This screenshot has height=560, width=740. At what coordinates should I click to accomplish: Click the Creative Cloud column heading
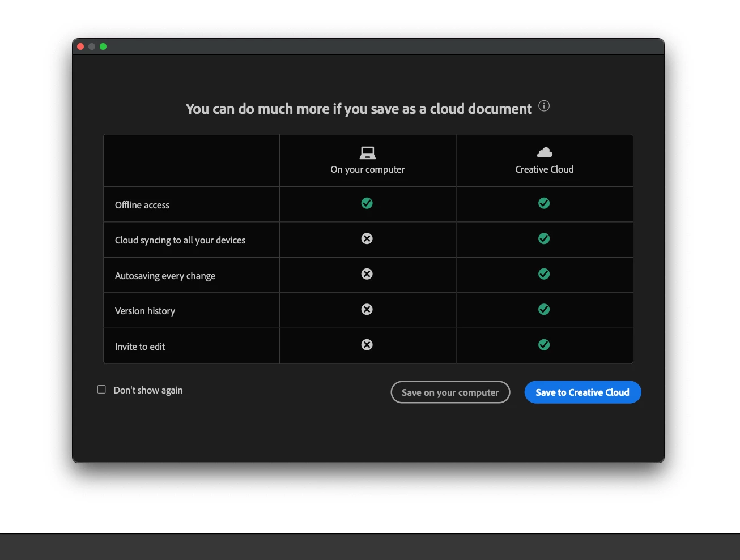point(545,169)
